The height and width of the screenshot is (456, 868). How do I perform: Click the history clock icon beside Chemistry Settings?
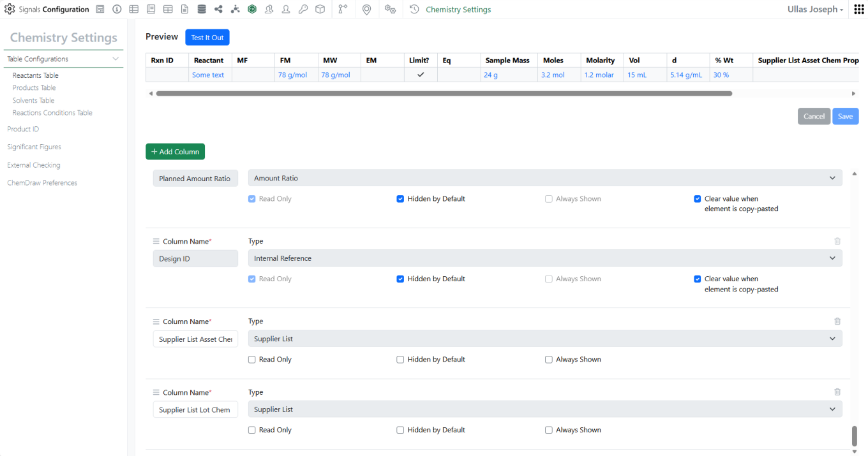(x=414, y=10)
